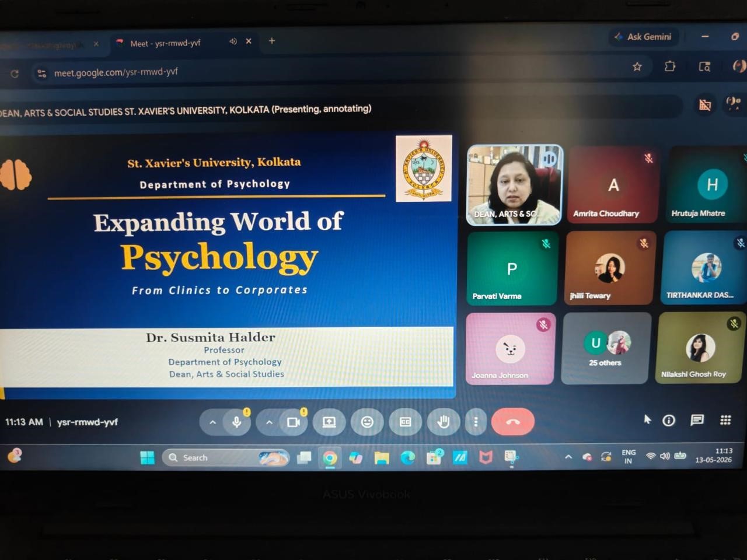The width and height of the screenshot is (747, 560).
Task: Open File Explorer from the taskbar
Action: pyautogui.click(x=382, y=458)
